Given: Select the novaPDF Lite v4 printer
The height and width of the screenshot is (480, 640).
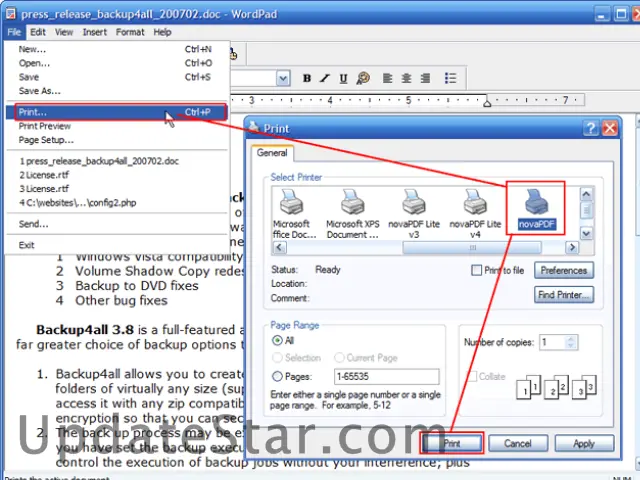Looking at the screenshot, I should 475,214.
